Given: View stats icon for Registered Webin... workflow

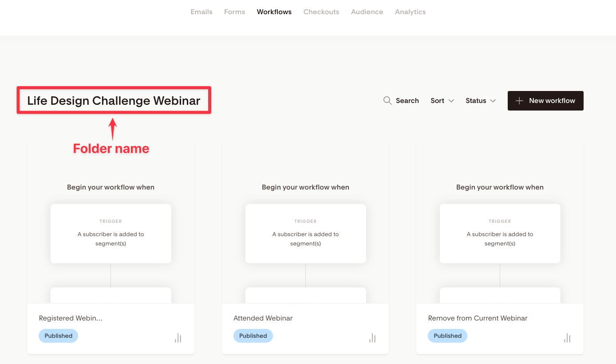Looking at the screenshot, I should pos(178,338).
